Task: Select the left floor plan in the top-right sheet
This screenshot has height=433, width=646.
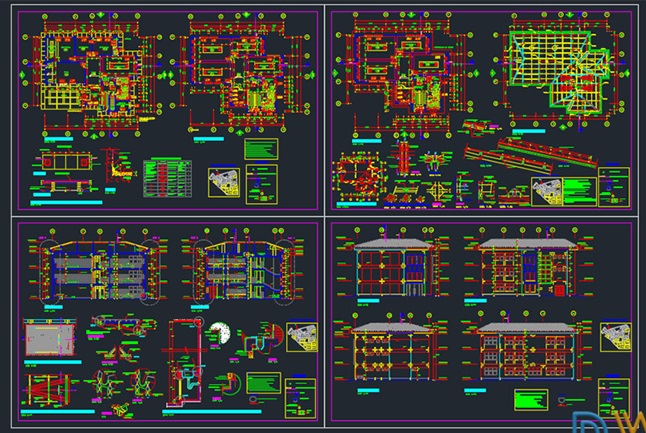Action: 405,74
